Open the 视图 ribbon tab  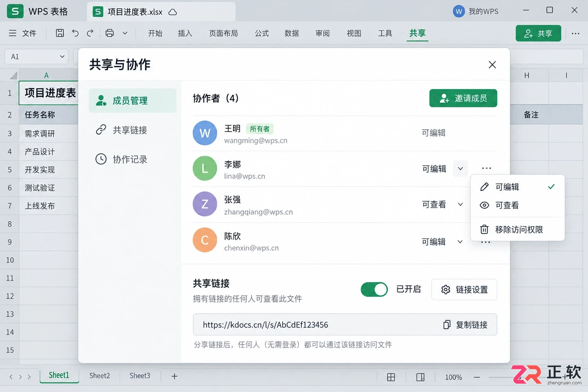(354, 33)
